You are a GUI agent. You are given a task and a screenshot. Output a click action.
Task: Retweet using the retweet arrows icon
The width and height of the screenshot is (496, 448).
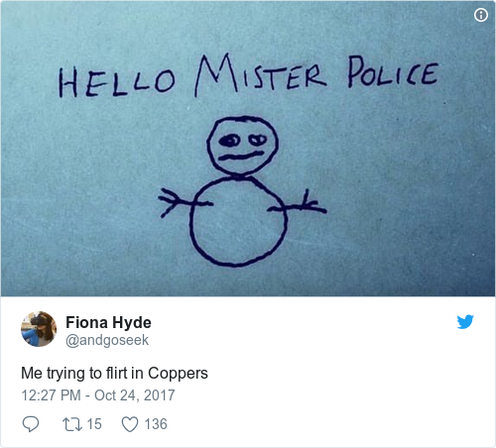tap(72, 424)
